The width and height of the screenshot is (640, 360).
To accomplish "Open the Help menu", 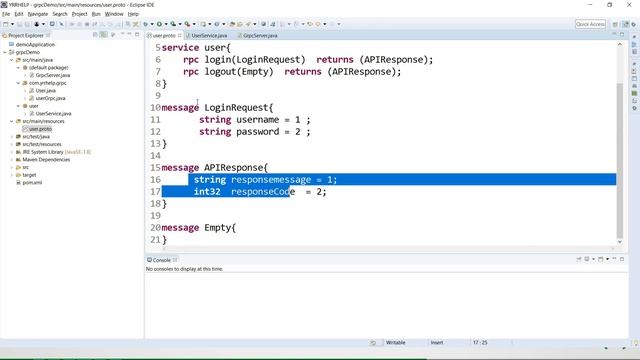I will click(133, 14).
